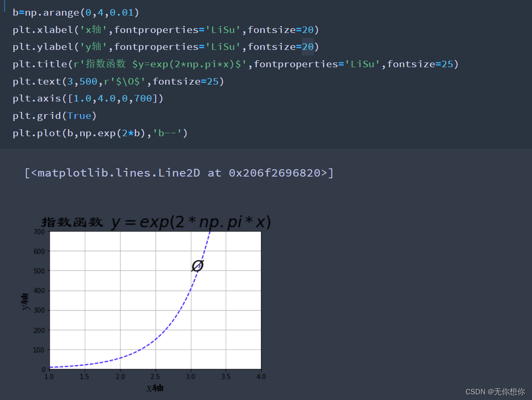Click the 4.0 x-axis tick label

tap(261, 377)
